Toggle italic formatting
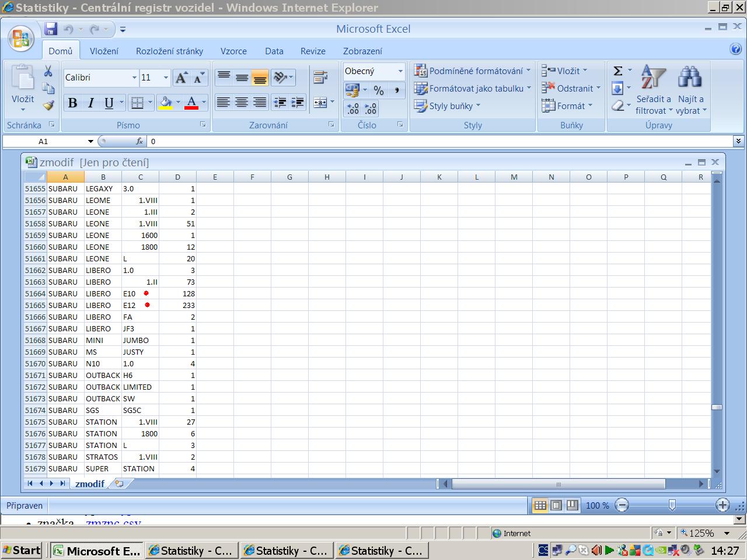 tap(90, 103)
